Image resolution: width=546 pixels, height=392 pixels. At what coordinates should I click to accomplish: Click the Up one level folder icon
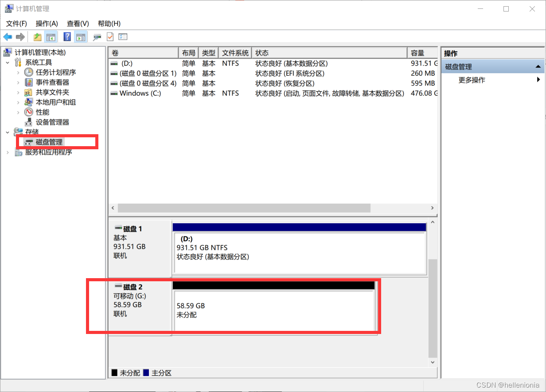pos(38,37)
